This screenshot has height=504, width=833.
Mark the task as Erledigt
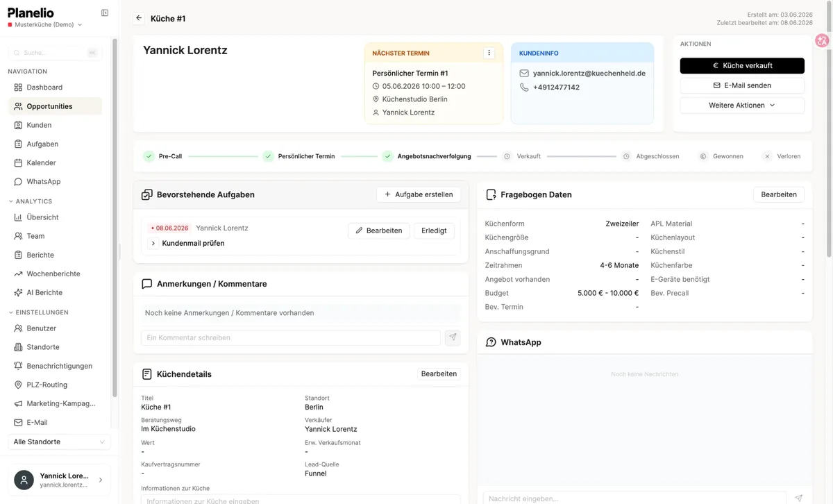(435, 230)
